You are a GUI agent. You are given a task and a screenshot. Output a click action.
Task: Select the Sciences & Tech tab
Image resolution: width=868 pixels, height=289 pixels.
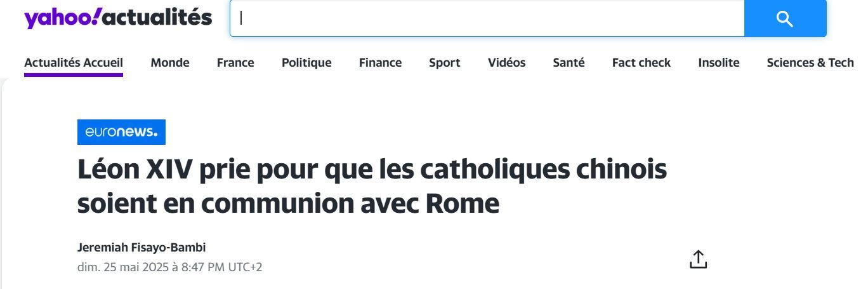(810, 62)
